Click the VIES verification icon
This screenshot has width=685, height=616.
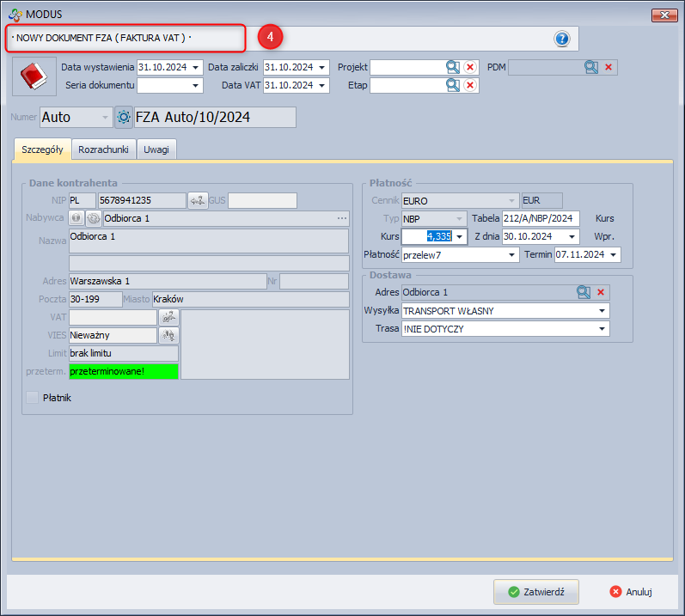(x=169, y=335)
